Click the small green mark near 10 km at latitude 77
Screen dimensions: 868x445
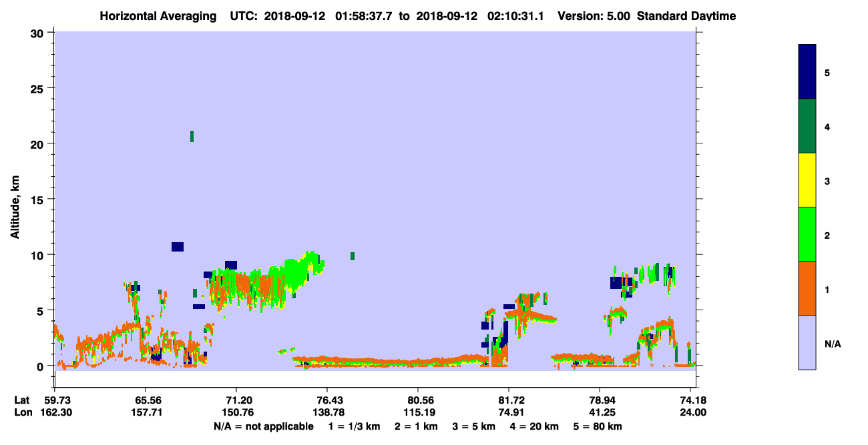(353, 256)
